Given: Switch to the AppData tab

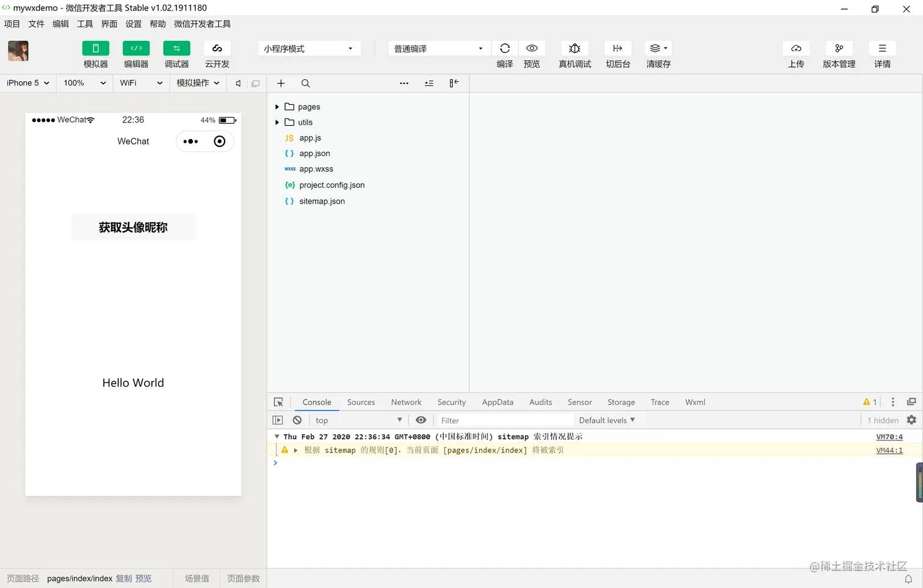Looking at the screenshot, I should tap(498, 402).
